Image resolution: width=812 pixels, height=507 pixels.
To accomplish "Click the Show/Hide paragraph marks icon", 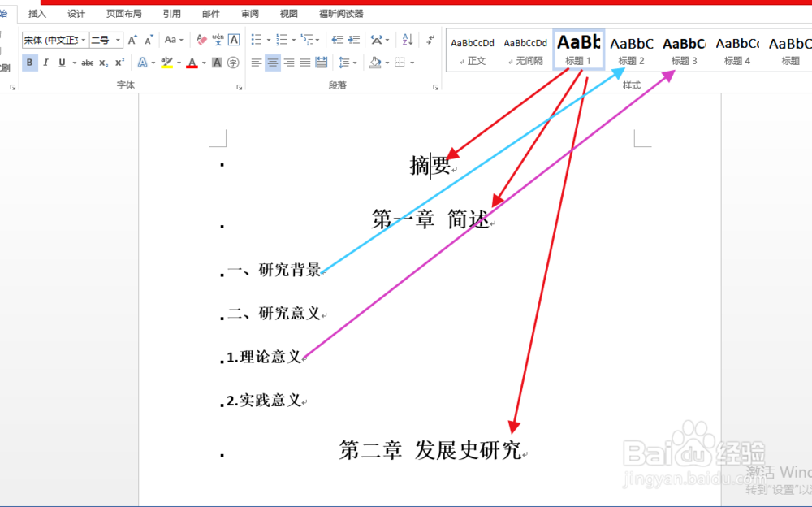I will (430, 41).
